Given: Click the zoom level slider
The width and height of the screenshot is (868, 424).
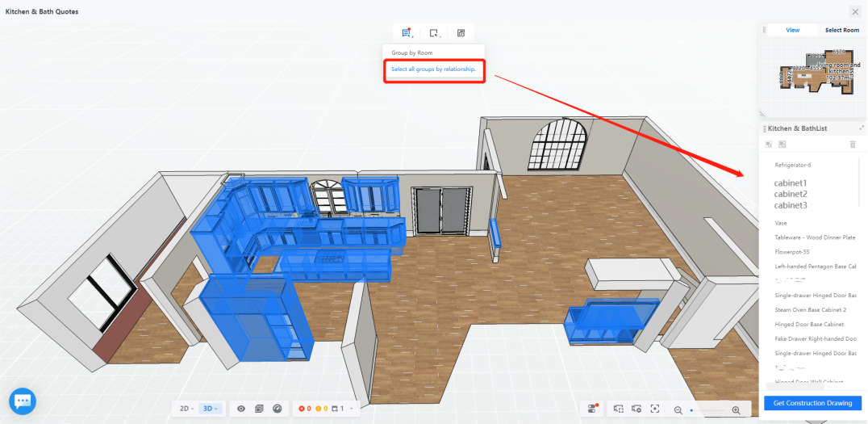Looking at the screenshot, I should click(x=707, y=410).
